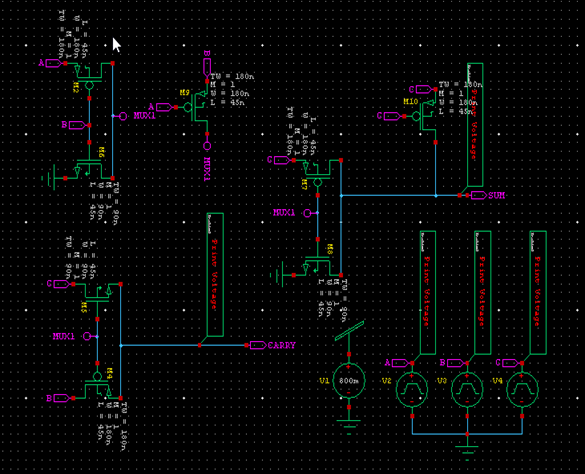Click the yellow V1 label
Image resolution: width=585 pixels, height=474 pixels.
point(324,381)
